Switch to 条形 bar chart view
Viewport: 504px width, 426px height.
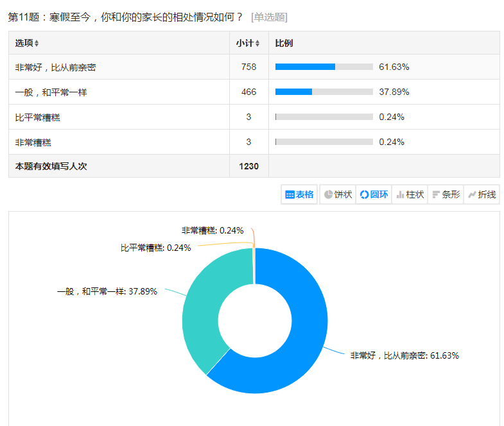pos(446,194)
